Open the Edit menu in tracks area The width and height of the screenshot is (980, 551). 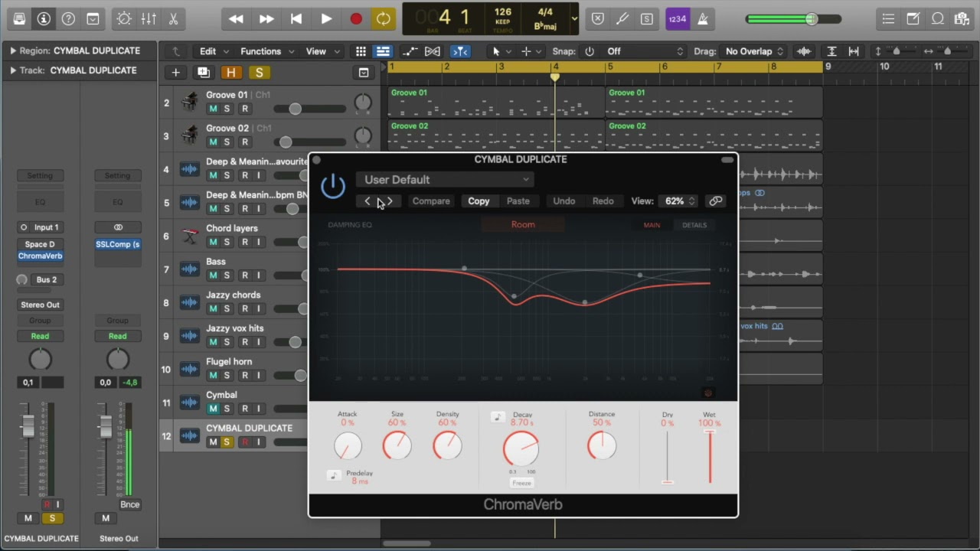[x=214, y=51]
